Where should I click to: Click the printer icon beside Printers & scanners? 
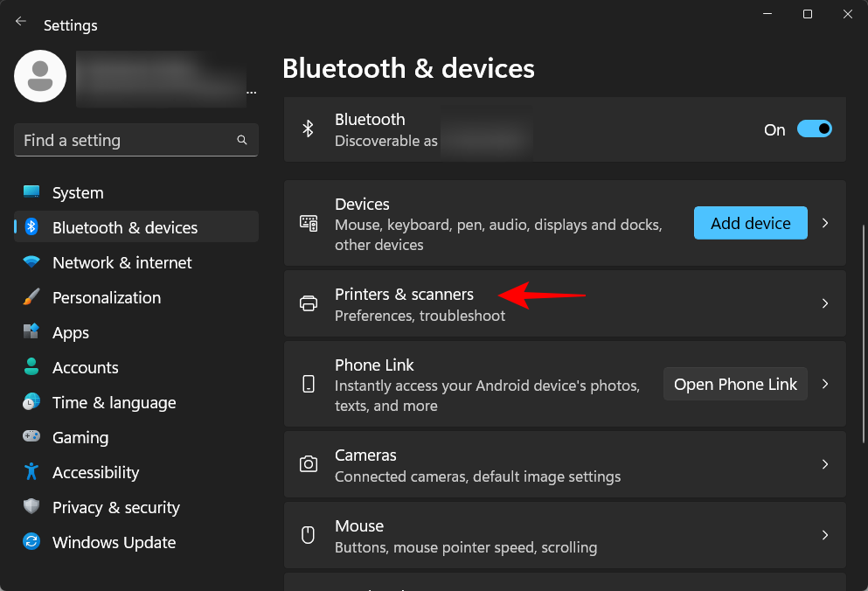point(309,304)
